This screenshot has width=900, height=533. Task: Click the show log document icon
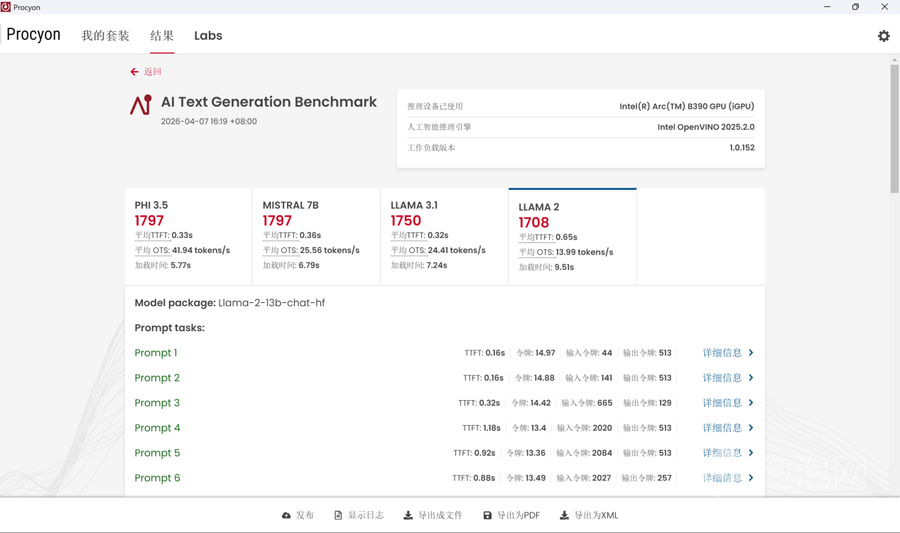338,516
